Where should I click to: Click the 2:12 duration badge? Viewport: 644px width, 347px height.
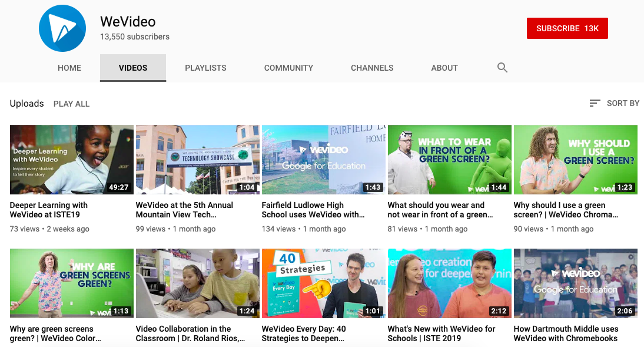[499, 311]
